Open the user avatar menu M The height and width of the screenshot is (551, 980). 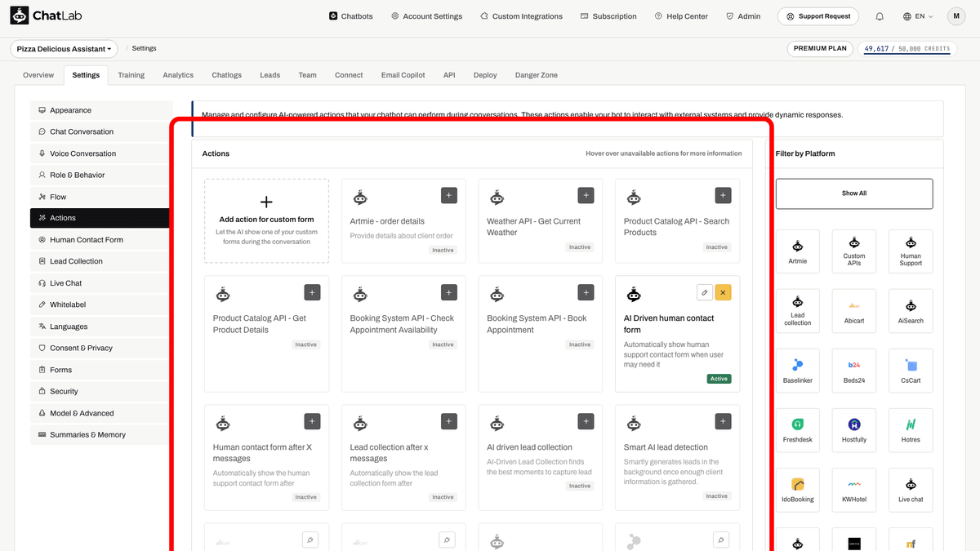[x=956, y=16]
